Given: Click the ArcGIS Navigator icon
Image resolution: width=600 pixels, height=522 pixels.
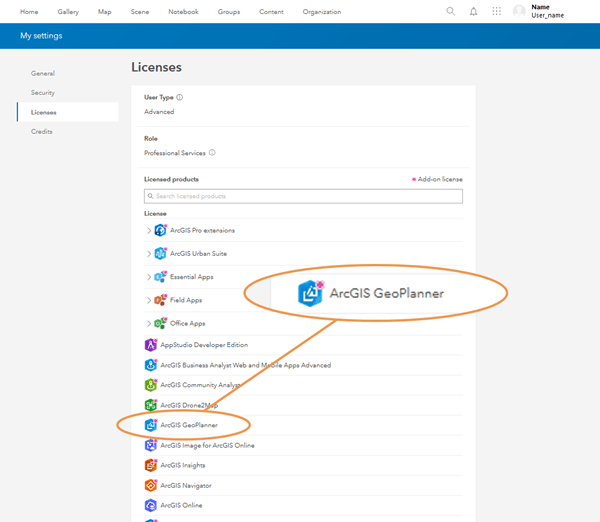Looking at the screenshot, I should (x=151, y=485).
